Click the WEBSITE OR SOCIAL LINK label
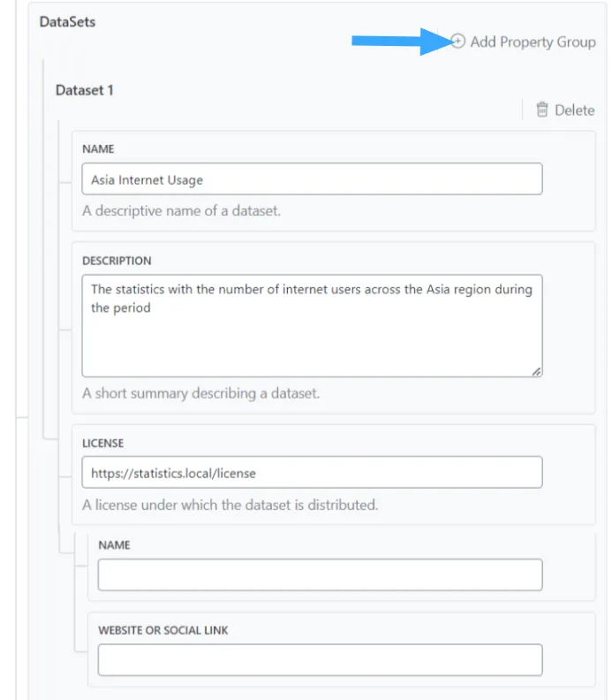This screenshot has width=612, height=700. point(163,630)
